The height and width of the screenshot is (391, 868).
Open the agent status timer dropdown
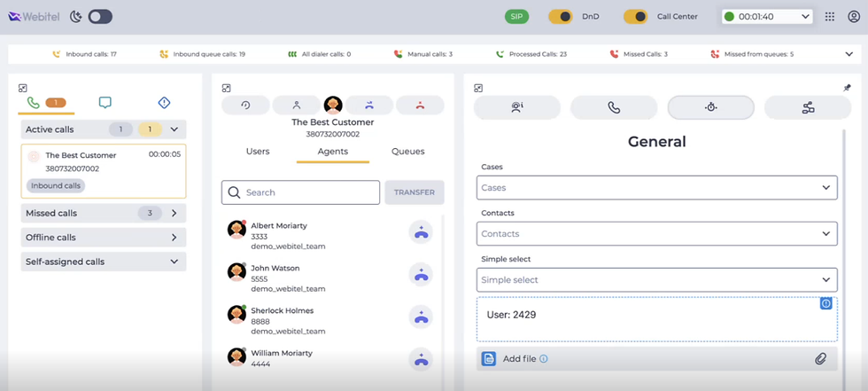coord(767,17)
